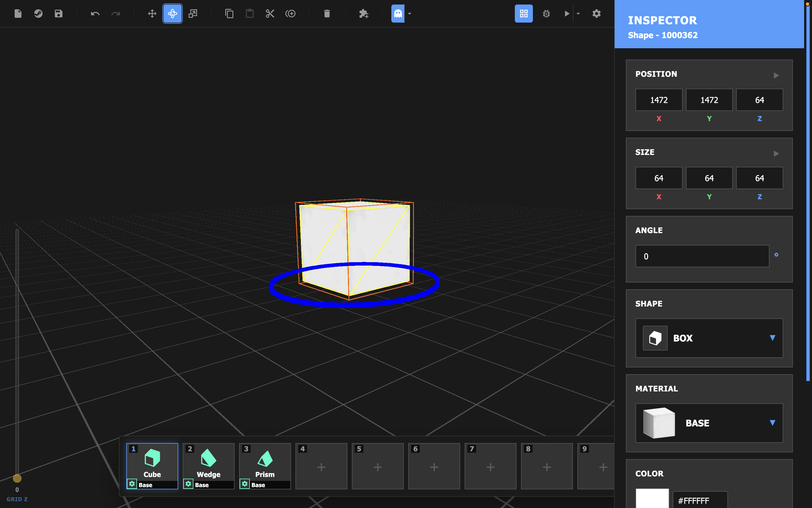
Task: Undo the last action
Action: tap(95, 14)
